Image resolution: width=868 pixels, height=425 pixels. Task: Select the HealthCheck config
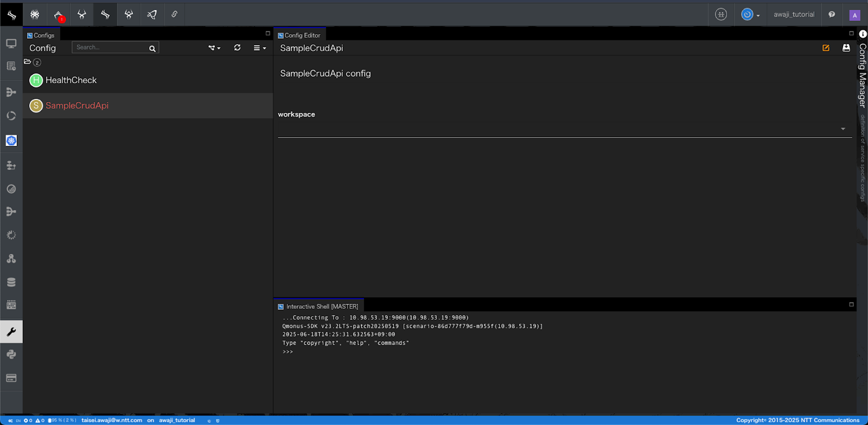click(71, 80)
